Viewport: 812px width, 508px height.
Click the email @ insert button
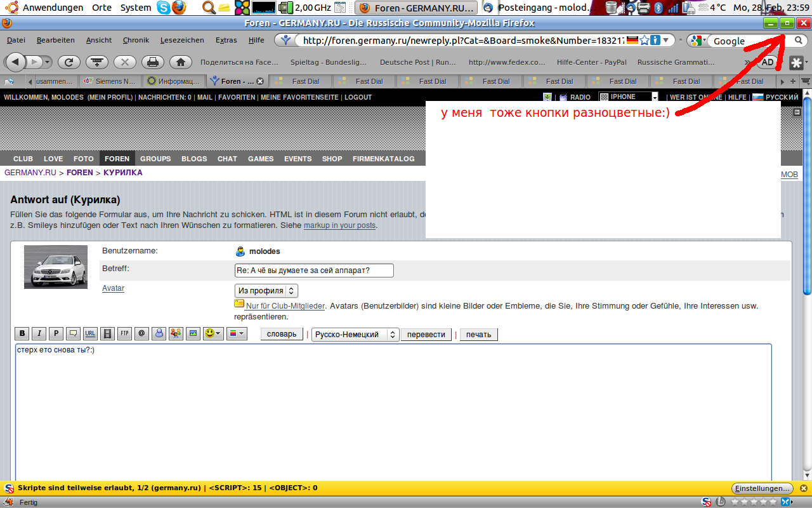(x=141, y=333)
